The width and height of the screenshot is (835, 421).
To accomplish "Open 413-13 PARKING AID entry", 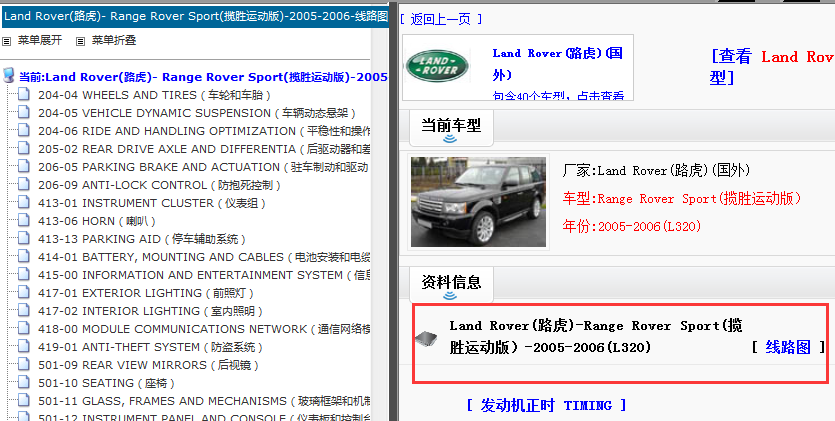I will [x=142, y=239].
